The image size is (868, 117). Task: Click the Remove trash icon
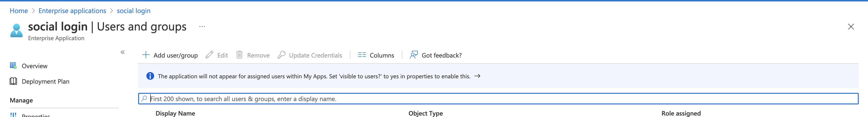point(239,55)
